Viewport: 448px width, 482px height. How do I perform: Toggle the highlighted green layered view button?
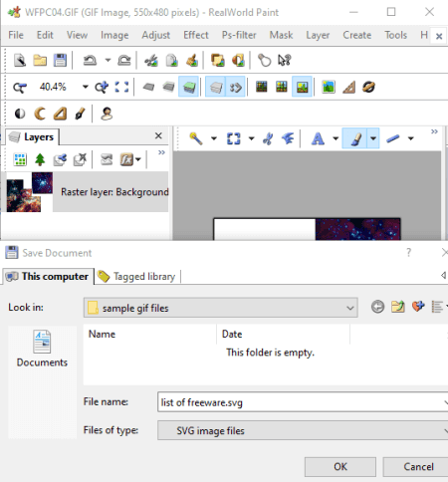(189, 87)
